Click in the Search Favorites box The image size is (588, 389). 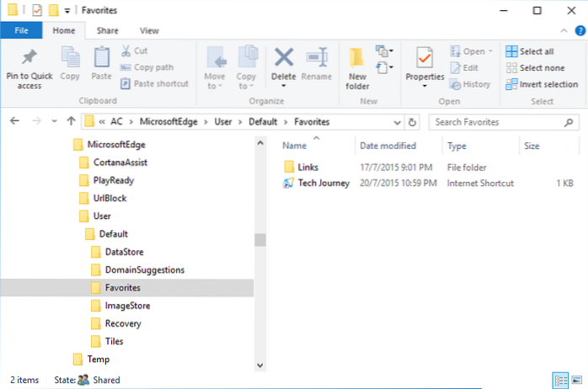pos(497,122)
